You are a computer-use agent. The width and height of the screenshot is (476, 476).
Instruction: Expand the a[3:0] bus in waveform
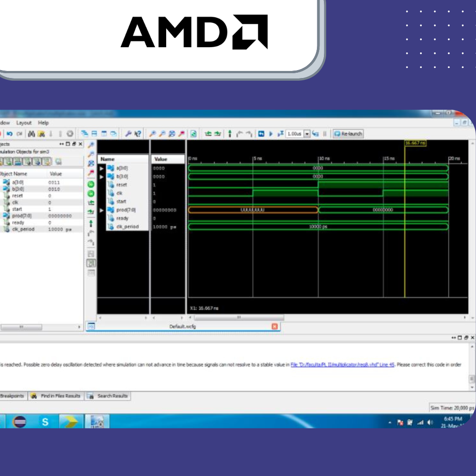click(102, 168)
